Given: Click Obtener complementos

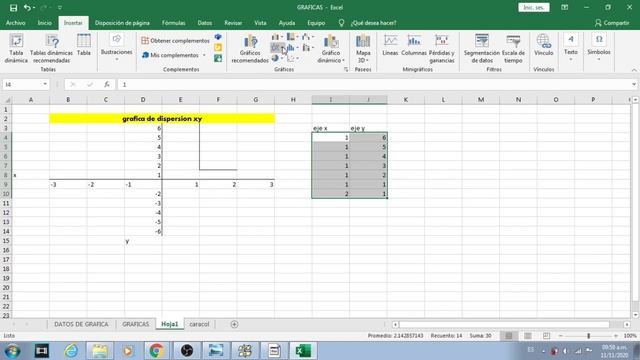Looking at the screenshot, I should [x=176, y=41].
